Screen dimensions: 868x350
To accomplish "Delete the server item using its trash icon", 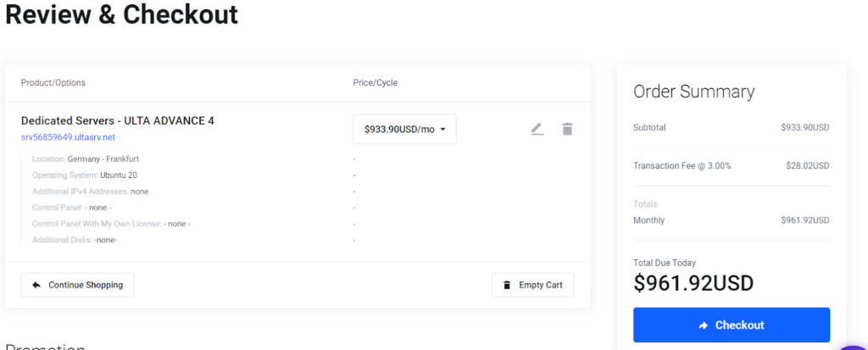I will pyautogui.click(x=567, y=129).
